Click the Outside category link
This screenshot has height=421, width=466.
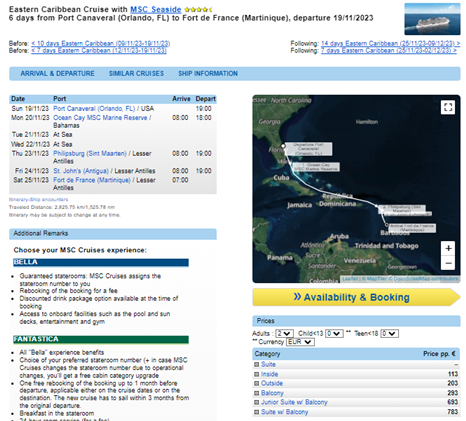(x=272, y=384)
